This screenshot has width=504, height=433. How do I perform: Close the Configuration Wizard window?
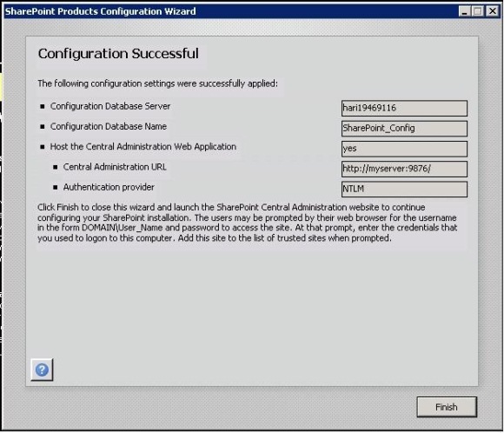[x=492, y=11]
